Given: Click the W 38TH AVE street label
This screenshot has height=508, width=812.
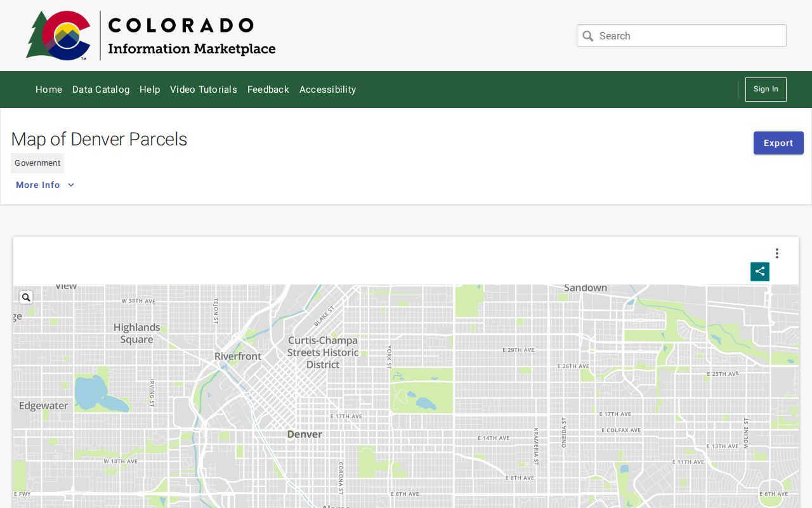Looking at the screenshot, I should pos(138,301).
